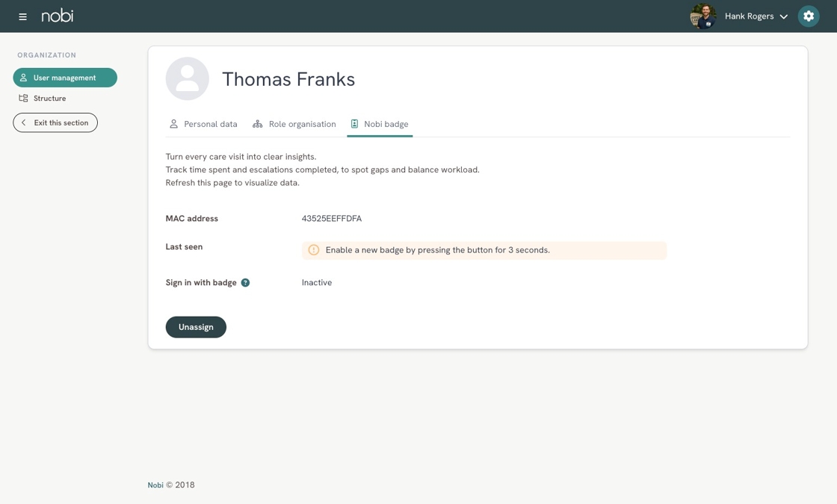Screen dimensions: 837x504
Task: Click the Nobi footer link
Action: [155, 485]
